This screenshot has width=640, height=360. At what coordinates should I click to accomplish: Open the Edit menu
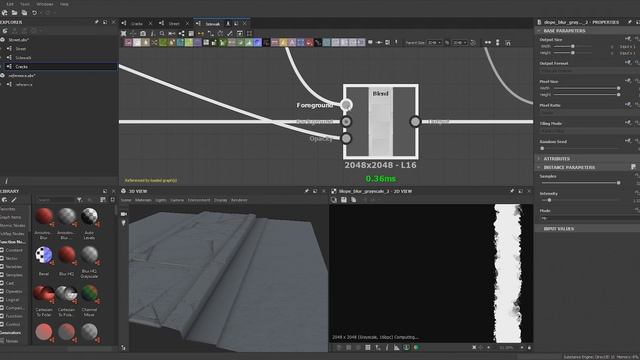(10, 4)
